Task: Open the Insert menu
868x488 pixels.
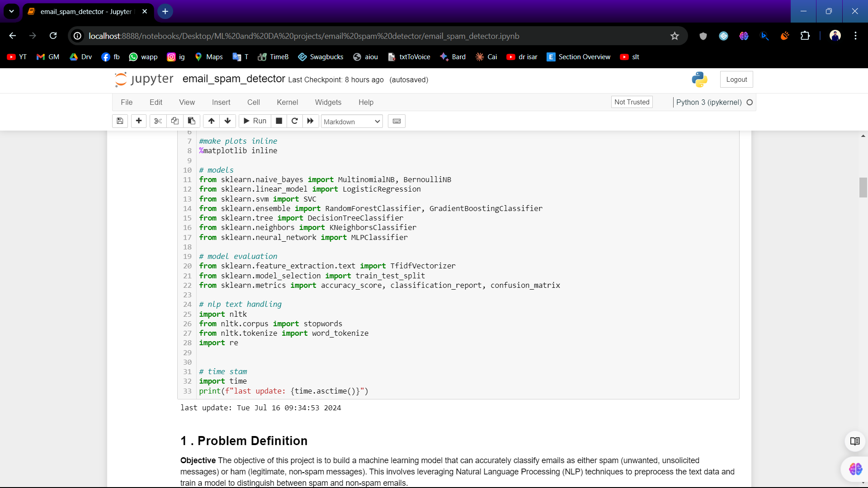Action: [x=221, y=102]
